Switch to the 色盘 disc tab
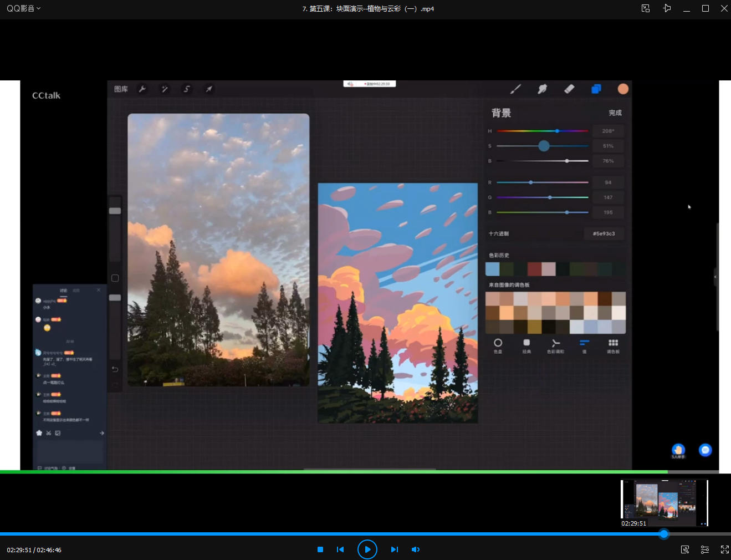The width and height of the screenshot is (731, 560). [x=498, y=345]
